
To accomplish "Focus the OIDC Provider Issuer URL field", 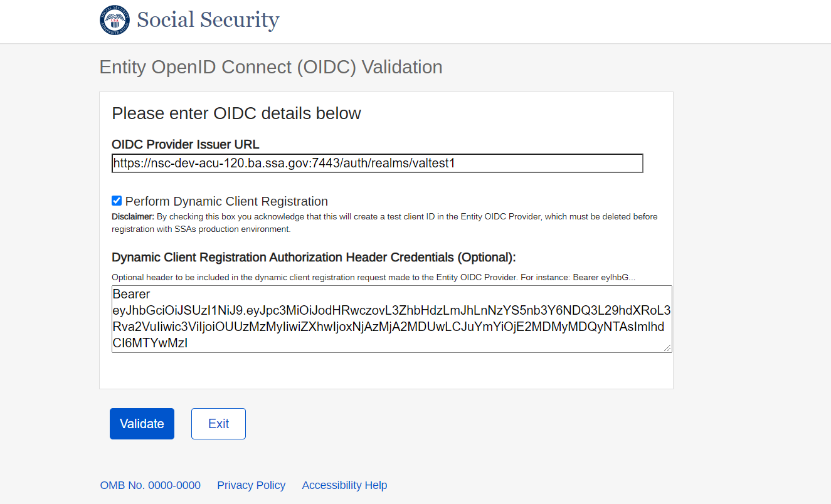I will (377, 164).
